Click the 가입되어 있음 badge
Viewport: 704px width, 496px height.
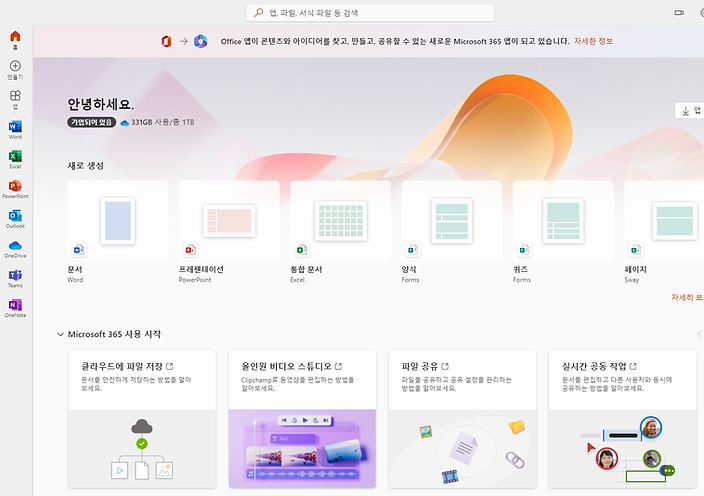92,122
